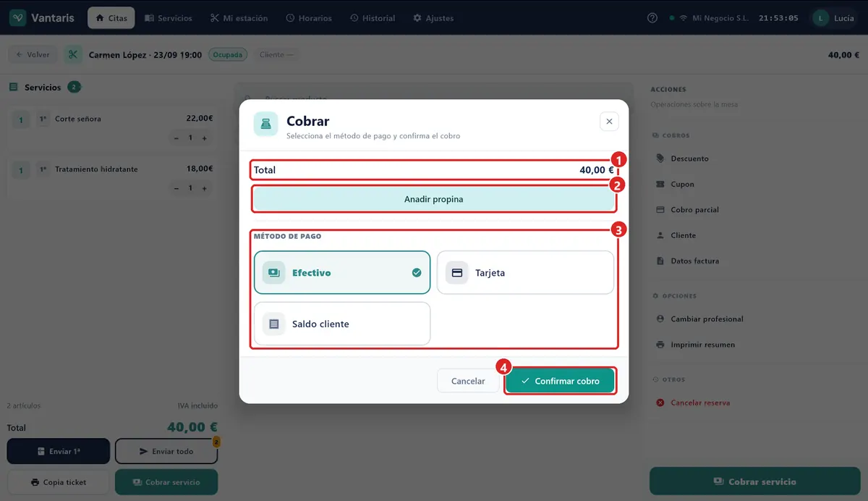Click the Mi Negocio S.L. business name
Screen dimensions: 868x501
click(719, 18)
